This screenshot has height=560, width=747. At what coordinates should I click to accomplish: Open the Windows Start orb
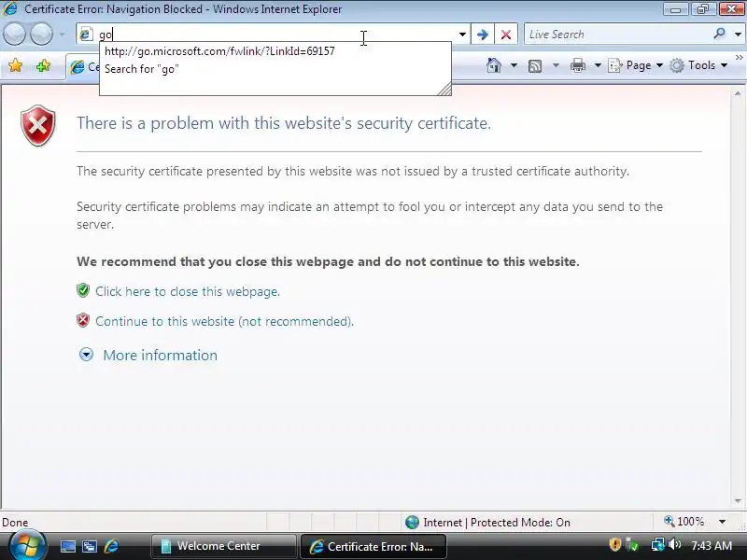[27, 545]
